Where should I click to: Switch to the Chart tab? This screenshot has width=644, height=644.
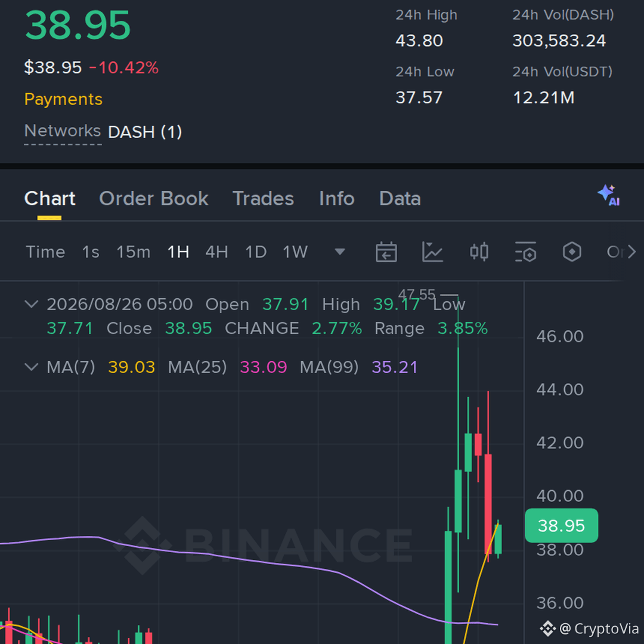(x=49, y=199)
